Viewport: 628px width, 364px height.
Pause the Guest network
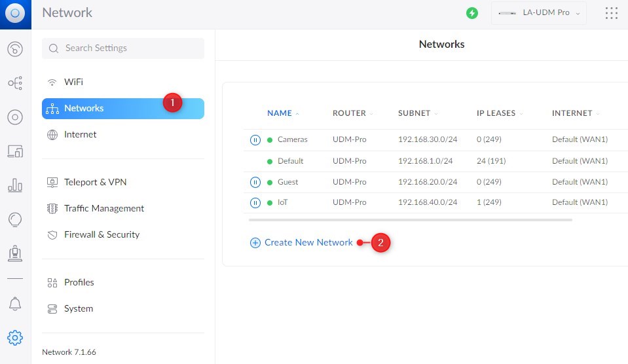pyautogui.click(x=255, y=182)
